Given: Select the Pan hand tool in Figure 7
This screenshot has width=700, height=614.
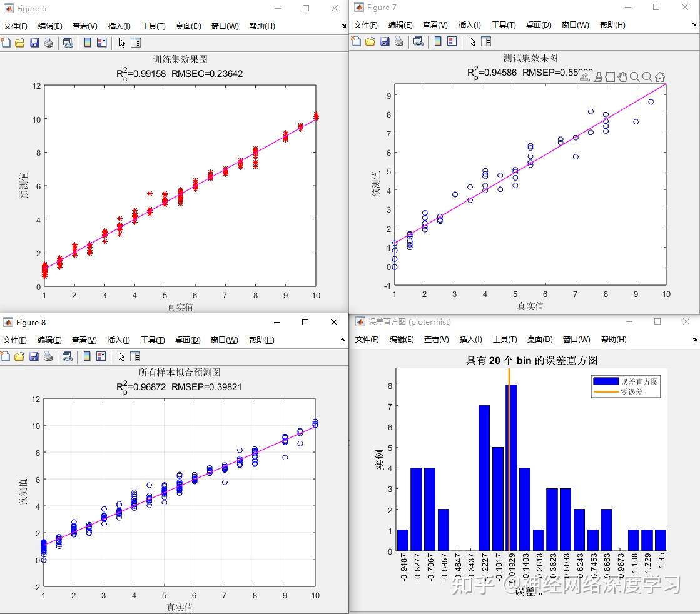Looking at the screenshot, I should (622, 76).
